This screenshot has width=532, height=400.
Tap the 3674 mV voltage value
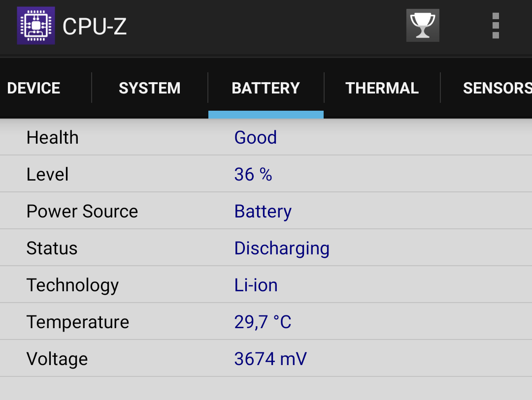pos(270,359)
